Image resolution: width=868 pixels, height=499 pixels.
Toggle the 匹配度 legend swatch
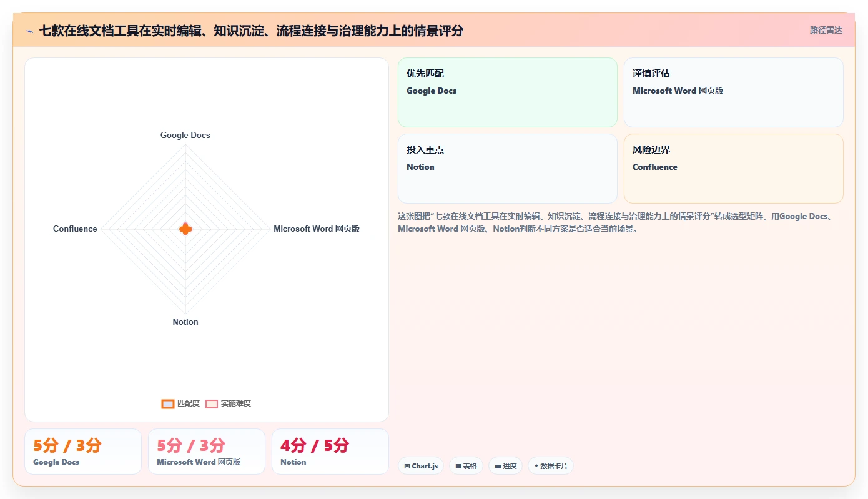167,403
